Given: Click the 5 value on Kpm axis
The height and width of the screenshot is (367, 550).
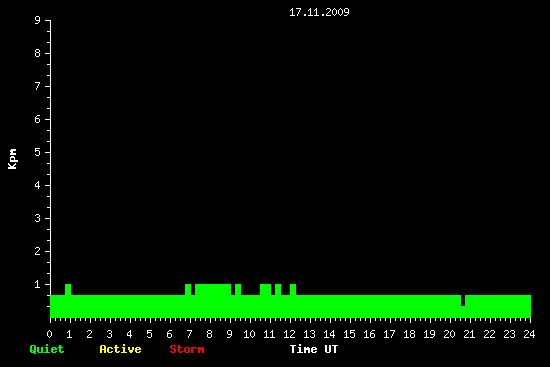Looking at the screenshot, I should click(x=38, y=152).
